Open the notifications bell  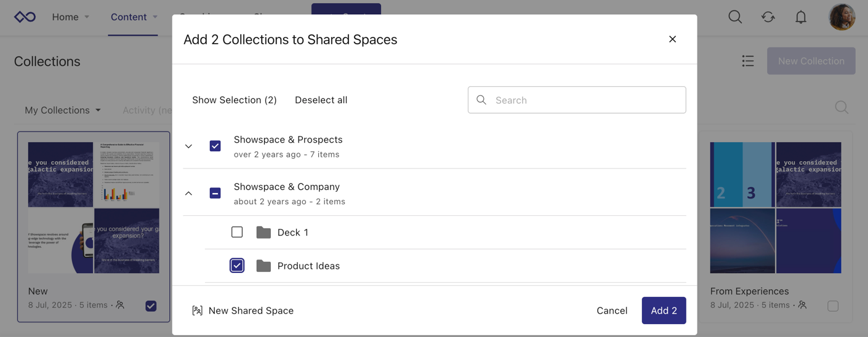[x=801, y=17]
